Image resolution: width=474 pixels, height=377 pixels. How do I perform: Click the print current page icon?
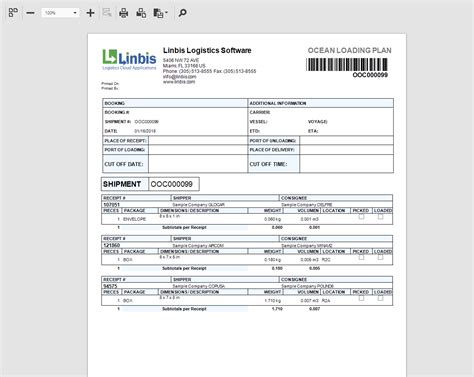click(141, 13)
